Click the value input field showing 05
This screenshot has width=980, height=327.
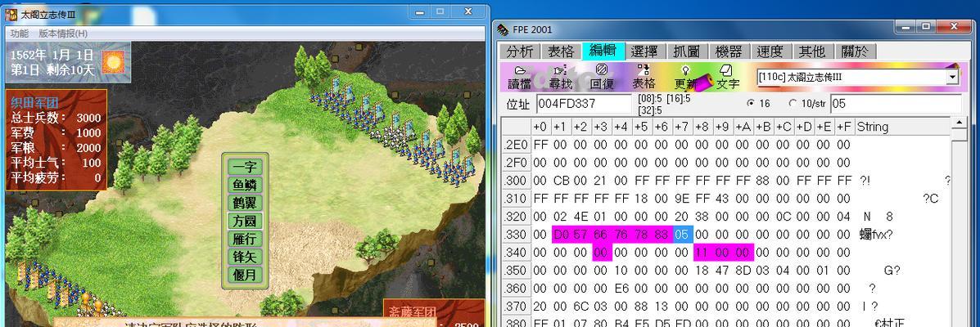coord(895,104)
